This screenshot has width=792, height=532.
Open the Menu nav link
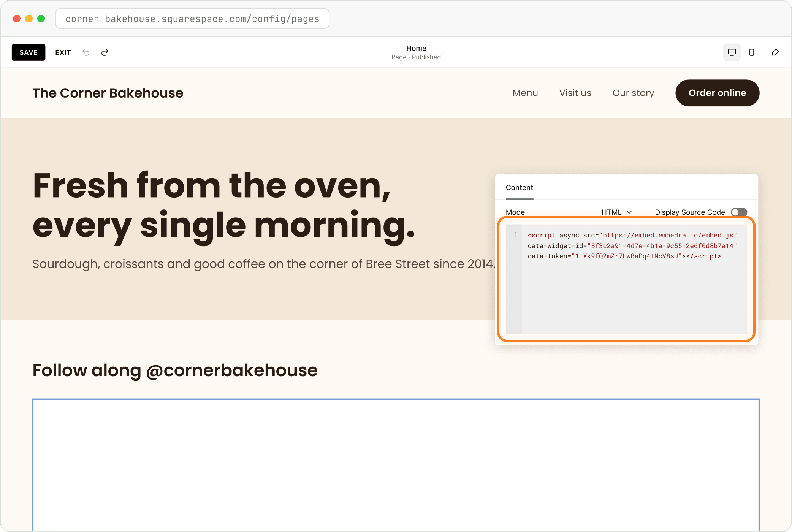(525, 93)
